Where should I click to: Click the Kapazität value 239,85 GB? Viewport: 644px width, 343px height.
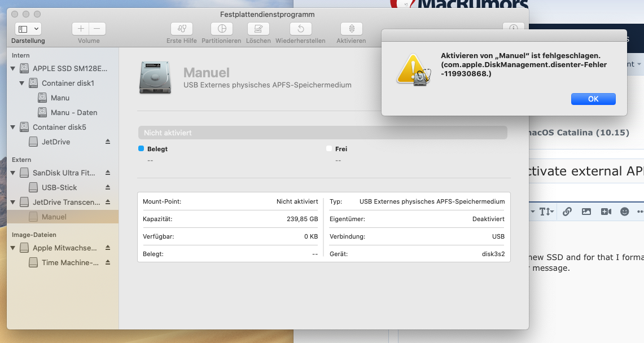303,219
